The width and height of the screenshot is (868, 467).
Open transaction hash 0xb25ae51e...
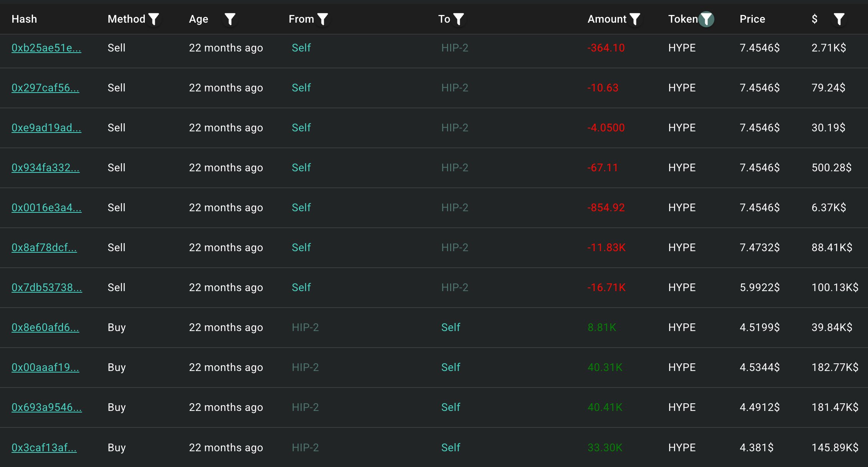pos(46,48)
